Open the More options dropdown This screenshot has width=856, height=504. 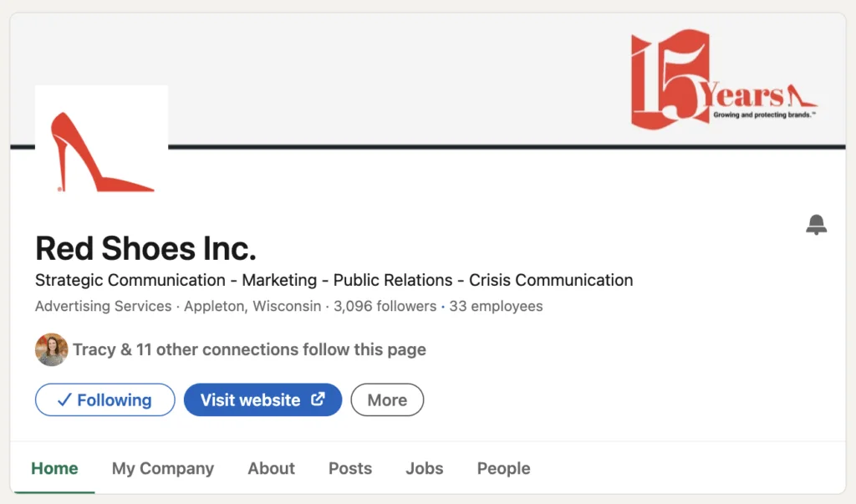pyautogui.click(x=387, y=400)
